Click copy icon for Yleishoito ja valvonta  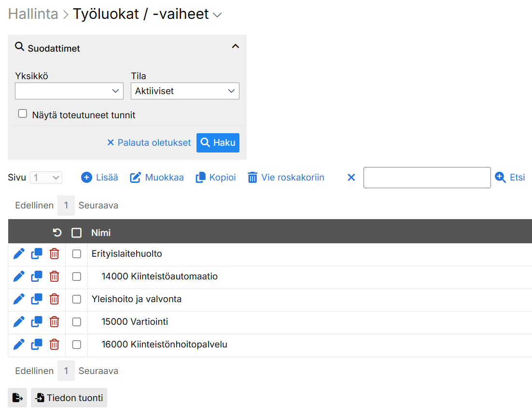pos(37,299)
